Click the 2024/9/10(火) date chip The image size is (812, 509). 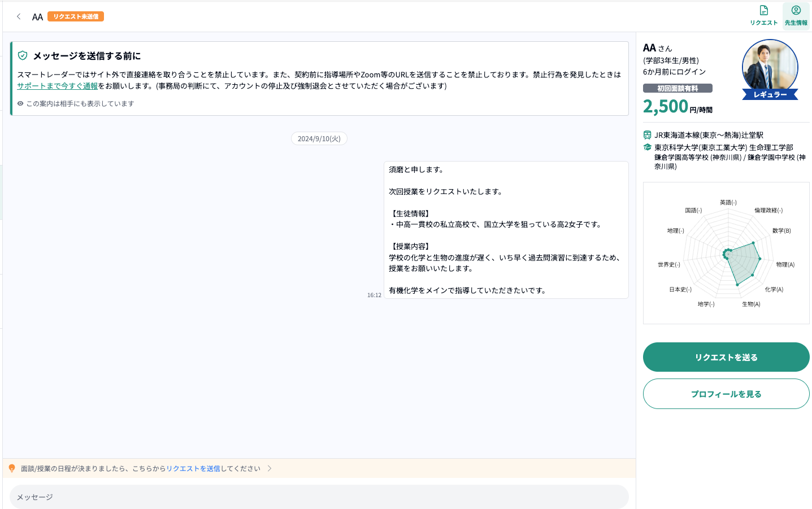pyautogui.click(x=319, y=138)
